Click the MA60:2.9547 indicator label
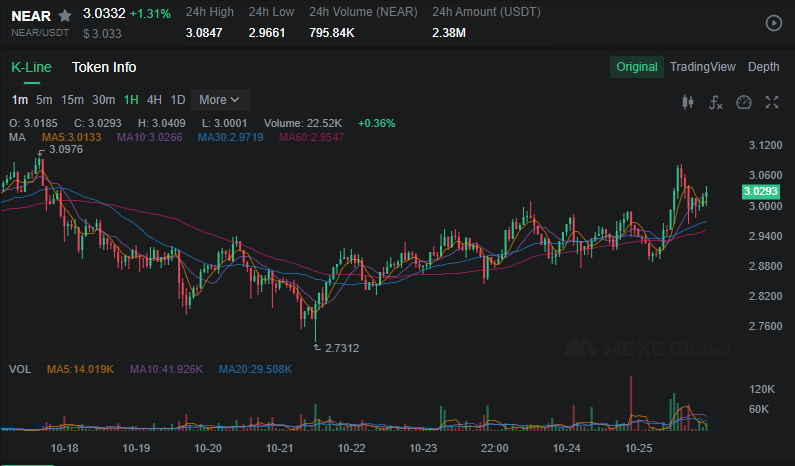 coord(311,137)
